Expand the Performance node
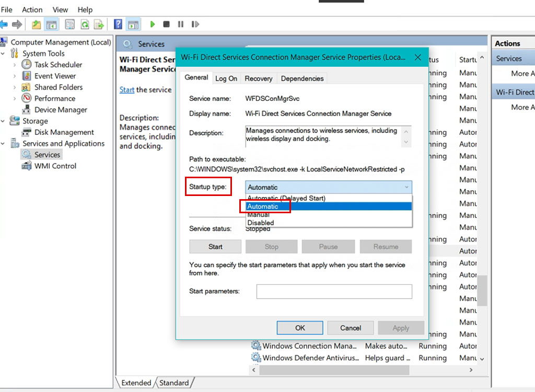The width and height of the screenshot is (535, 392). click(14, 99)
